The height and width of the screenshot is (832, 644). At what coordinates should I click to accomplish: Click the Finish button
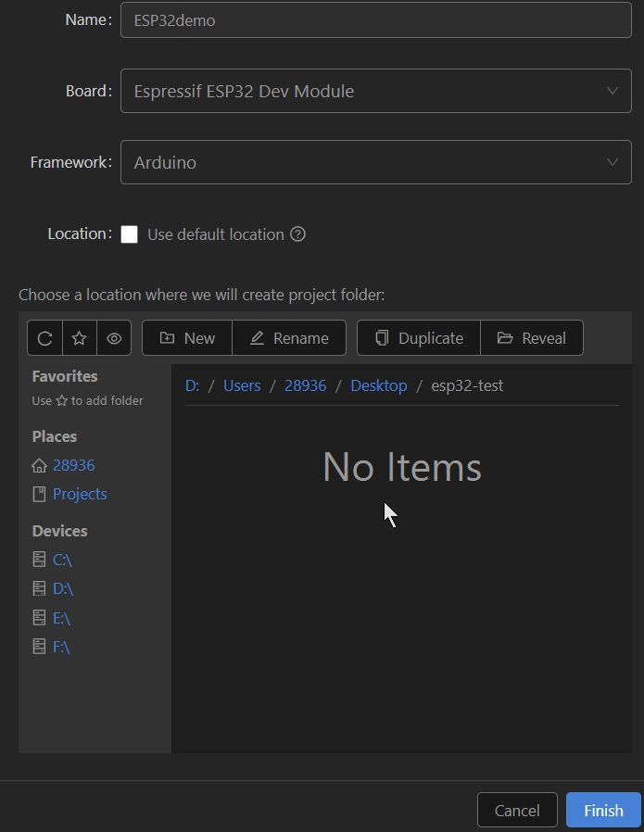tap(603, 811)
